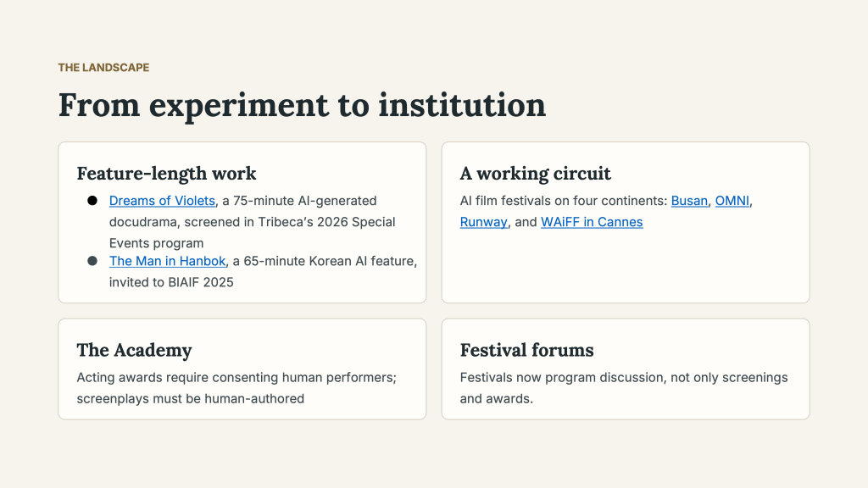868x488 pixels.
Task: Select the 'THE LANDSCAPE' section label
Action: (x=103, y=68)
